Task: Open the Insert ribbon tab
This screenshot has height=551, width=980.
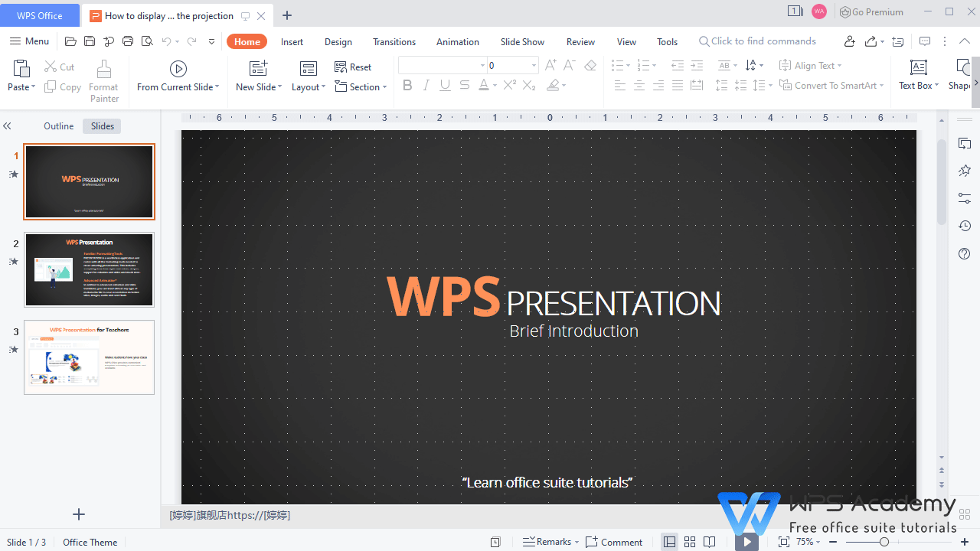Action: click(292, 41)
